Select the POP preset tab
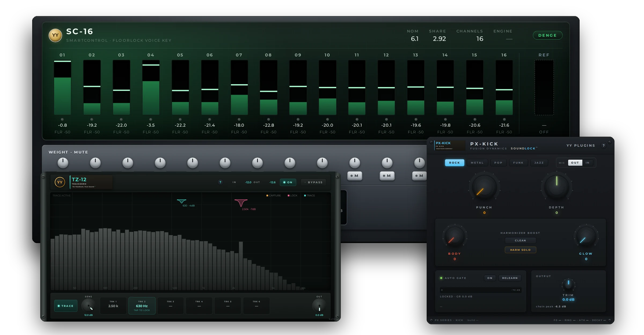Viewport: 644px width, 335px height. (498, 163)
